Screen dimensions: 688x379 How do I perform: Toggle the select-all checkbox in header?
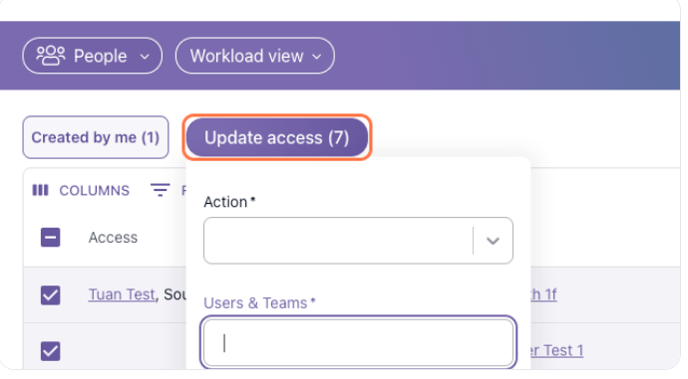50,237
